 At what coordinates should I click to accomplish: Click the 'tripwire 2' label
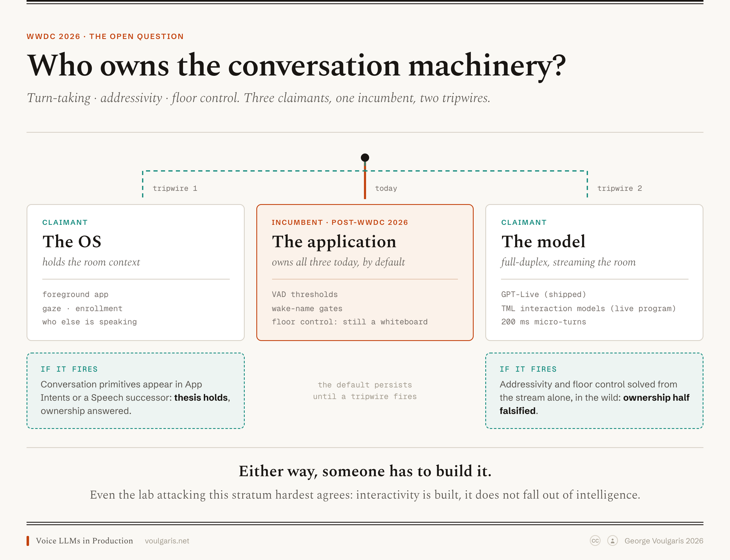(620, 188)
